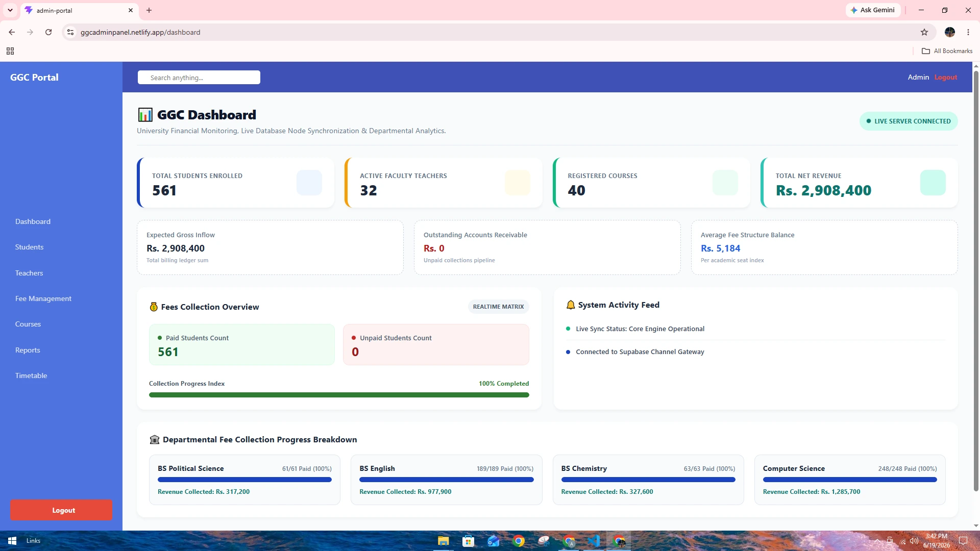Click the money bag icon by Fees Collection Overview
The height and width of the screenshot is (551, 980).
tap(154, 307)
